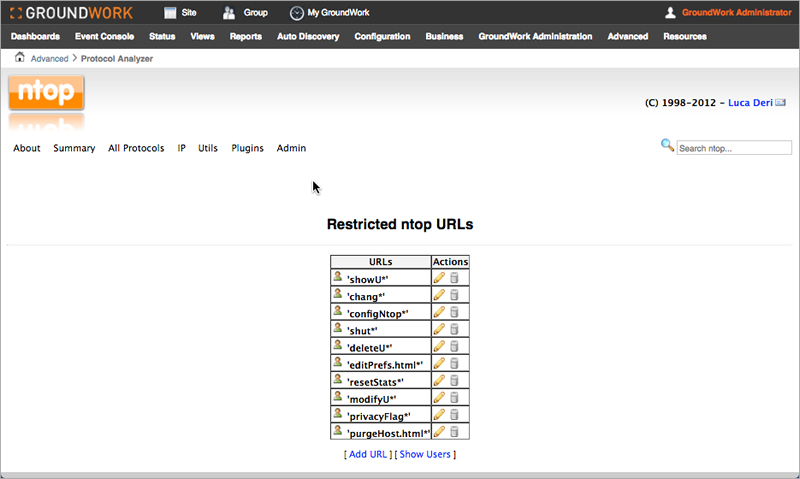Delete the 'showU*' URL via trash icon
The width and height of the screenshot is (800, 479).
454,278
